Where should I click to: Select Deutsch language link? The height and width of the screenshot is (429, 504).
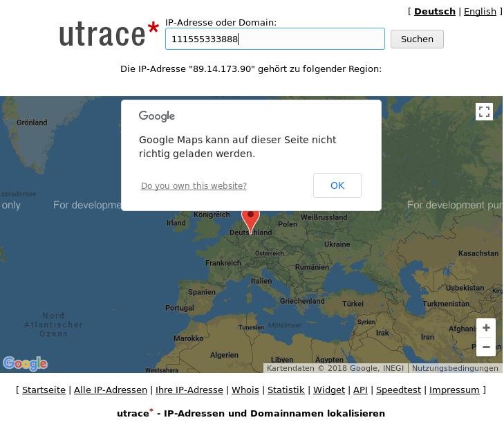(x=435, y=12)
